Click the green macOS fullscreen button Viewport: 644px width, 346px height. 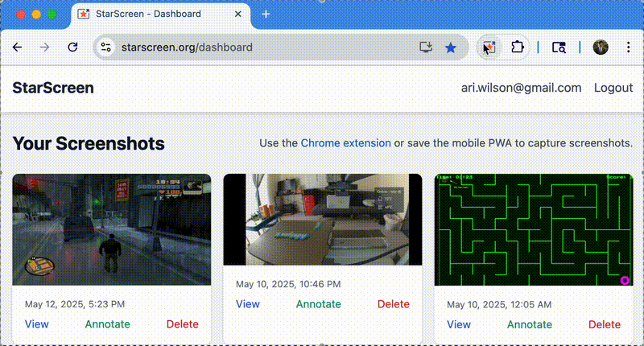(x=52, y=14)
